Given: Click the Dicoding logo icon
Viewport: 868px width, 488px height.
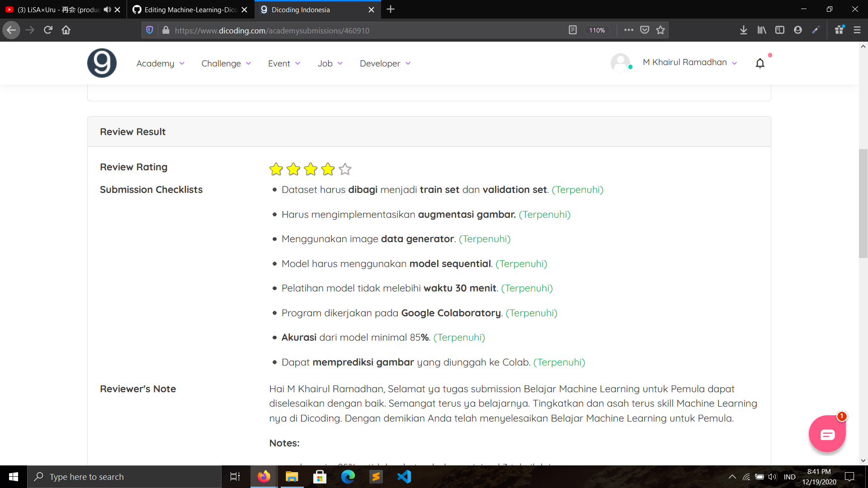Looking at the screenshot, I should [102, 63].
